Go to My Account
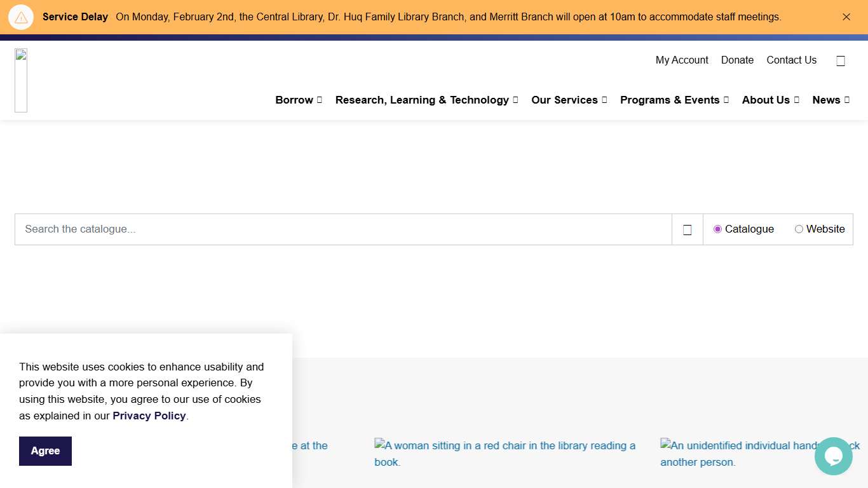 click(682, 60)
